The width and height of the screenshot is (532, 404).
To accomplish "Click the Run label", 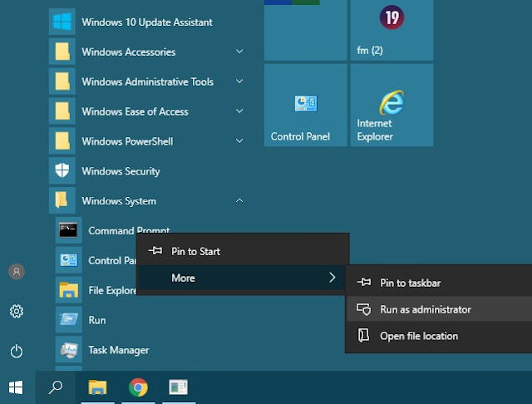I will [x=97, y=320].
